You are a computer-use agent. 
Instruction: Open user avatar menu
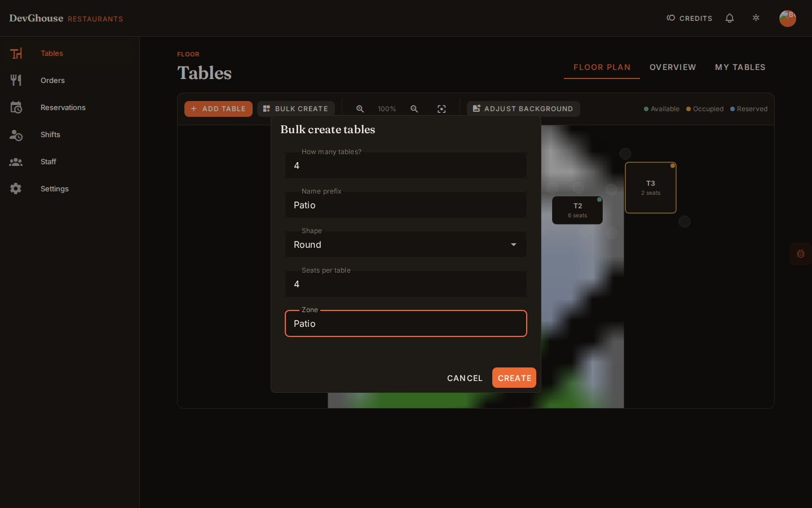pyautogui.click(x=788, y=18)
